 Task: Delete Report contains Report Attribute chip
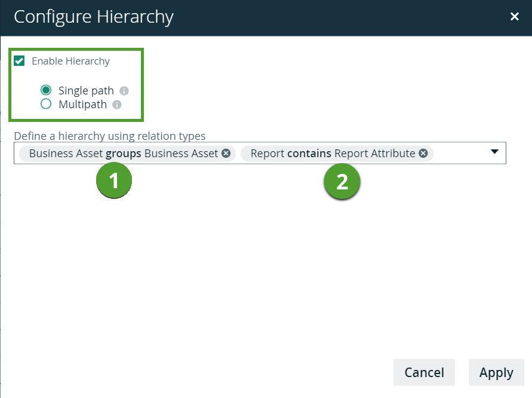(423, 154)
